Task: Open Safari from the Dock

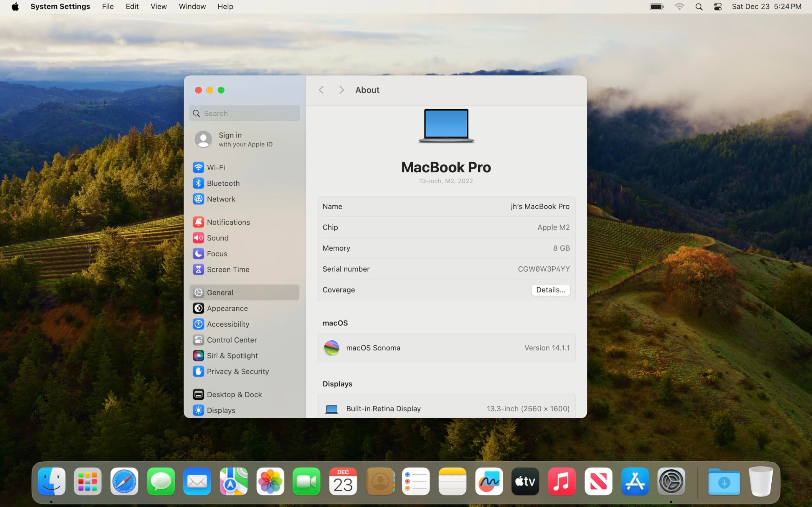Action: pos(124,482)
